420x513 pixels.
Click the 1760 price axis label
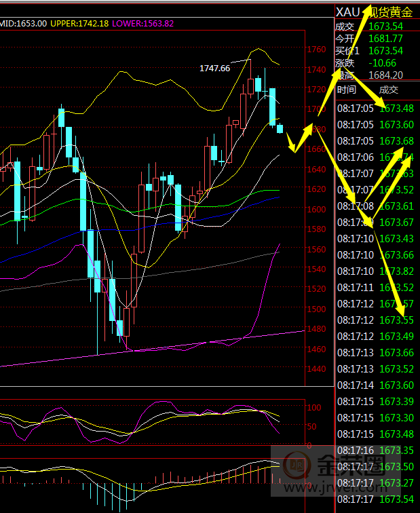[x=316, y=50]
